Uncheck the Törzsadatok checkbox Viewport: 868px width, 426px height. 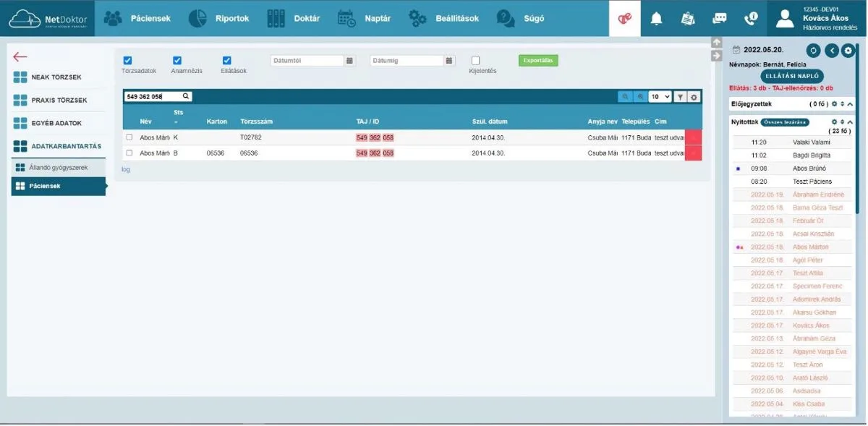(127, 61)
